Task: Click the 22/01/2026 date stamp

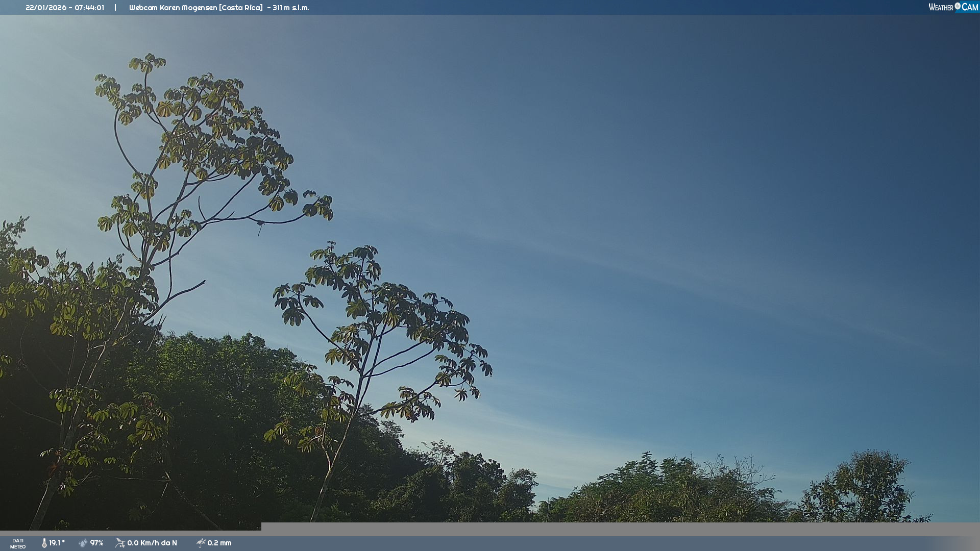Action: (46, 8)
